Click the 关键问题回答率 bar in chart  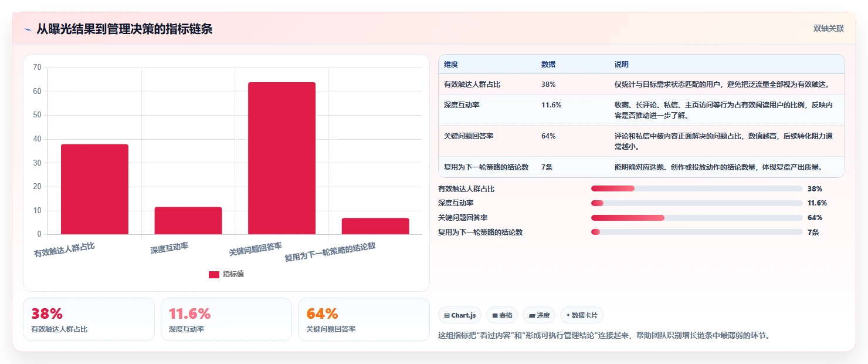click(x=282, y=158)
